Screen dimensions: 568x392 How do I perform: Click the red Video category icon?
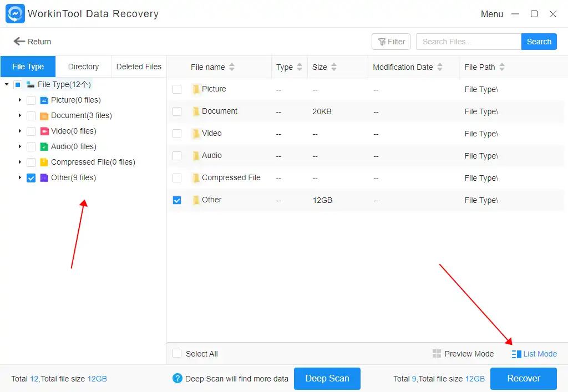tap(44, 131)
